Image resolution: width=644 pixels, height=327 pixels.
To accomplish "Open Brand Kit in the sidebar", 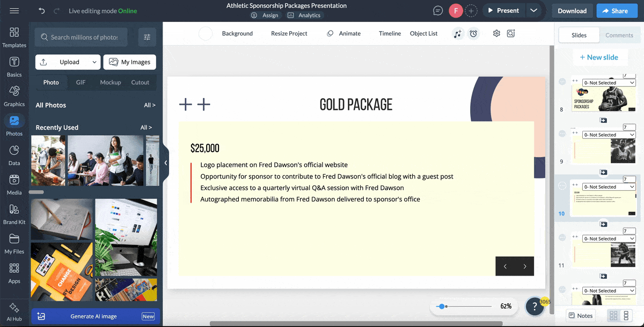I will click(x=14, y=214).
